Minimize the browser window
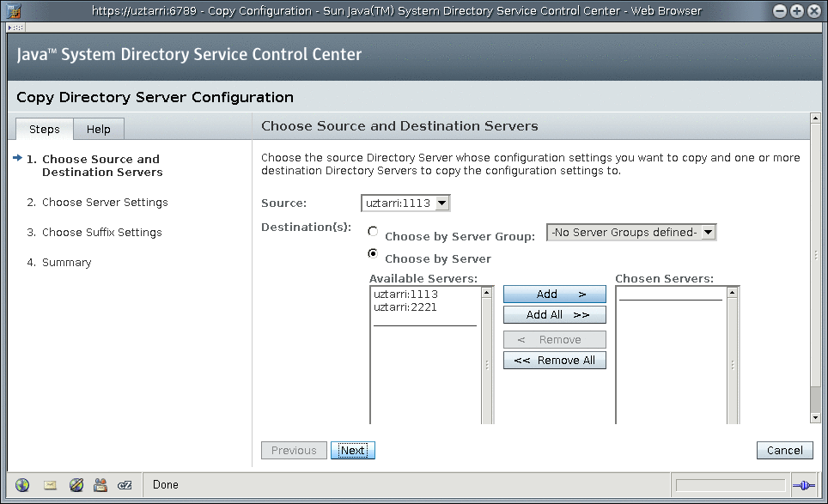This screenshot has width=828, height=504. coord(779,10)
